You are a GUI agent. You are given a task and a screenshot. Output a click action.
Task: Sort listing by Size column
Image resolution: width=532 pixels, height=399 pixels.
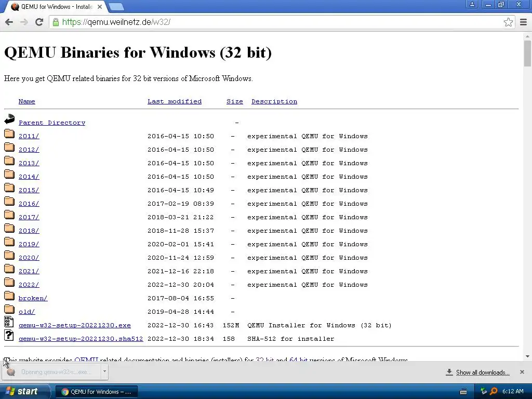(235, 101)
